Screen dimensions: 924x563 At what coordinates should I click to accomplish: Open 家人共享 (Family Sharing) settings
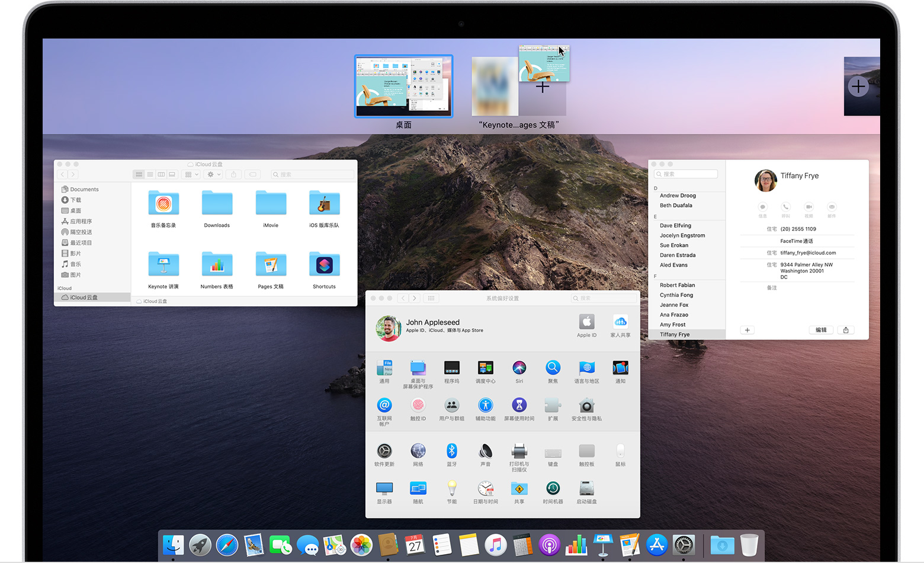620,322
